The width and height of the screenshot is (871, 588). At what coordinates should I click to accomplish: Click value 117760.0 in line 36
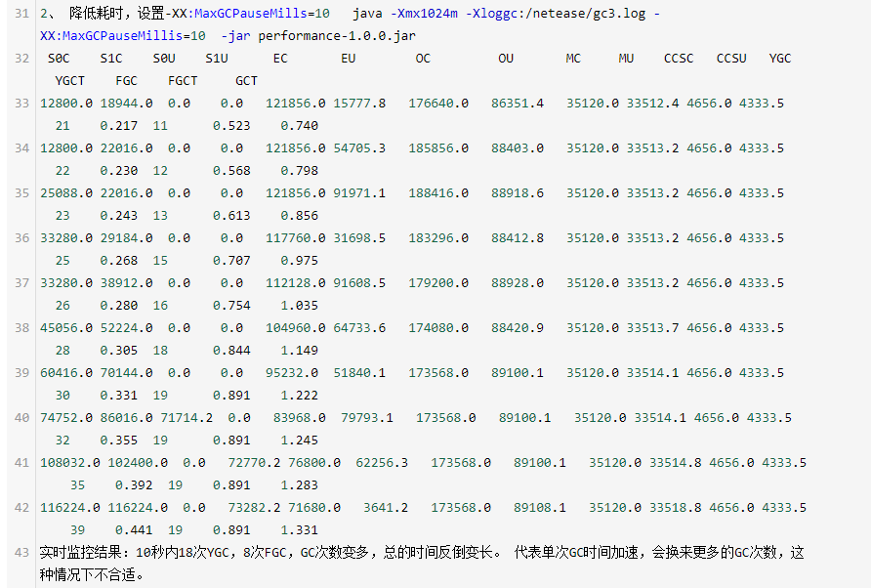click(x=296, y=238)
